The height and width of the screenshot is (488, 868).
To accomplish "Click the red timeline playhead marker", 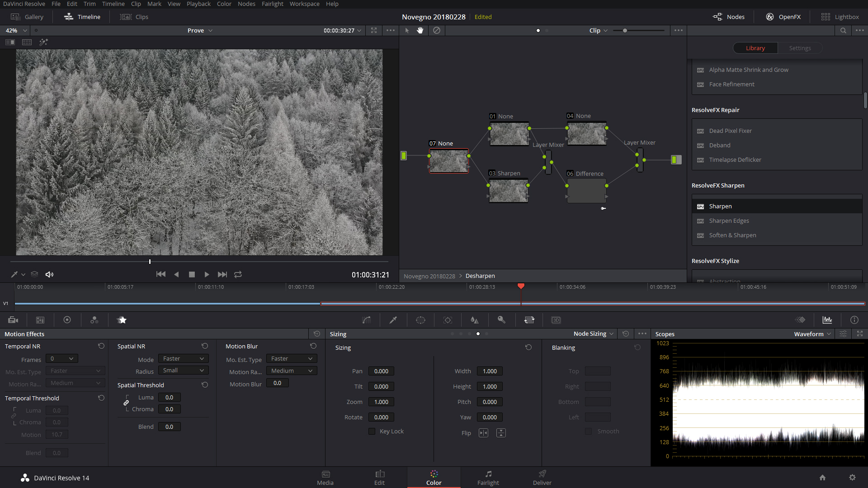I will pyautogui.click(x=521, y=286).
